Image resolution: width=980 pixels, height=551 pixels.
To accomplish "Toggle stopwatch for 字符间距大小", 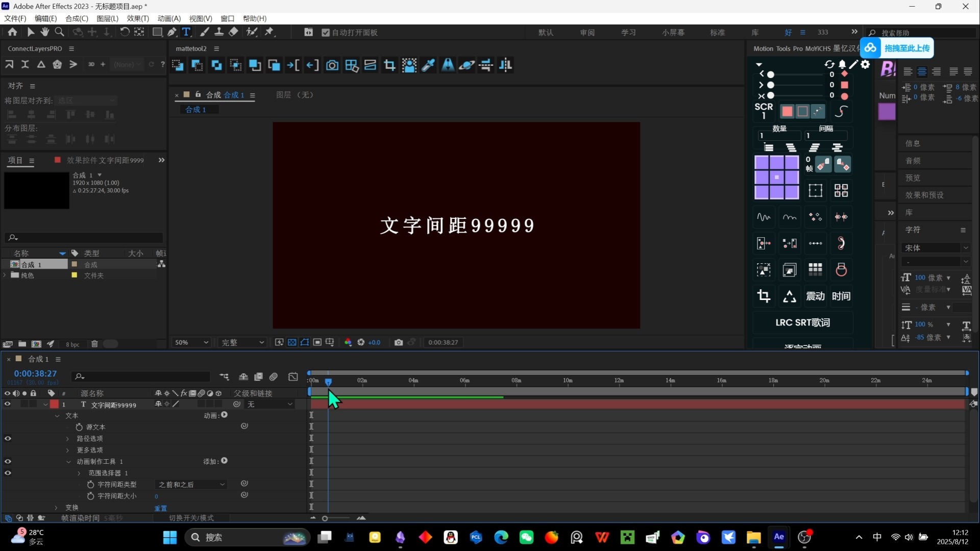I will coord(90,496).
